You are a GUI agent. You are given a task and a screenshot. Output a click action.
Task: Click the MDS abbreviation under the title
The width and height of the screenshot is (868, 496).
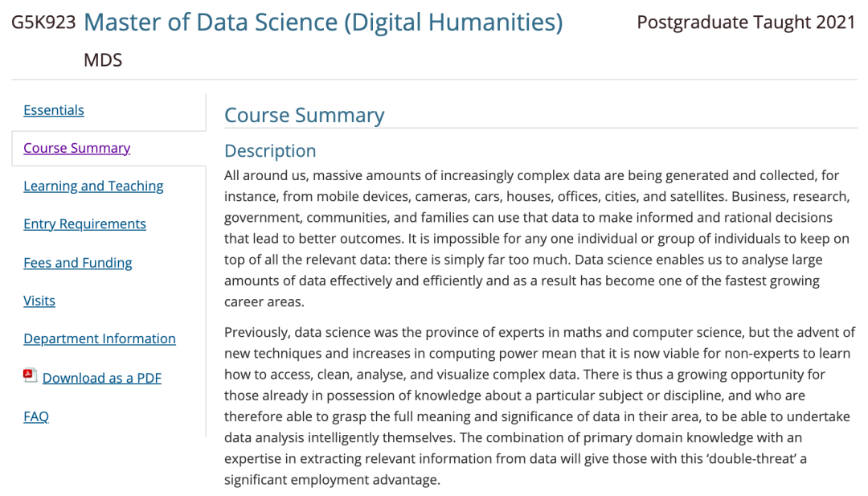(x=103, y=60)
